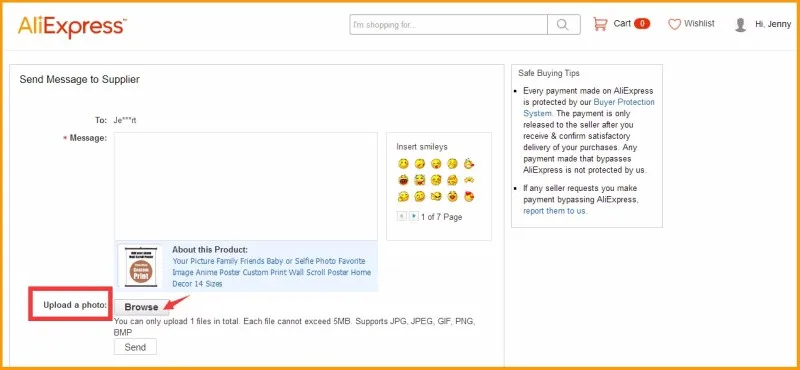Click the product thumbnail image
Screen dimensions: 800x370
point(140,266)
